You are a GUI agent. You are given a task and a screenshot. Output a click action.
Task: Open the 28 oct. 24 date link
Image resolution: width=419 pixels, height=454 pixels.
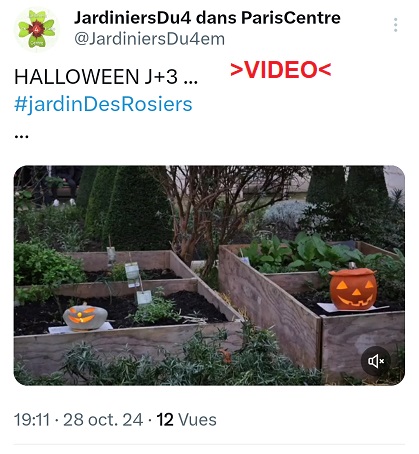coord(103,419)
